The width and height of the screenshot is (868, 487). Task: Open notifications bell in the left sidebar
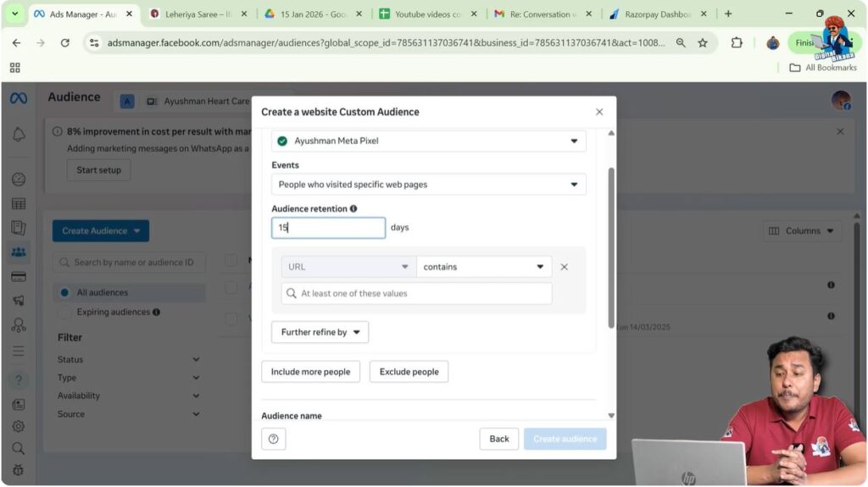tap(19, 135)
